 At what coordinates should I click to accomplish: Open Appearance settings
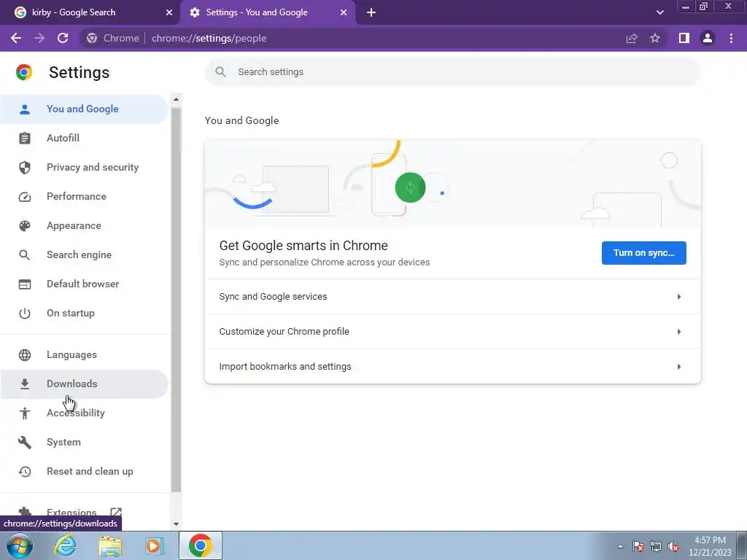[84, 226]
